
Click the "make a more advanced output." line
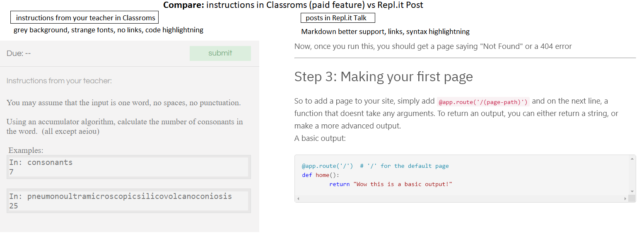click(347, 126)
